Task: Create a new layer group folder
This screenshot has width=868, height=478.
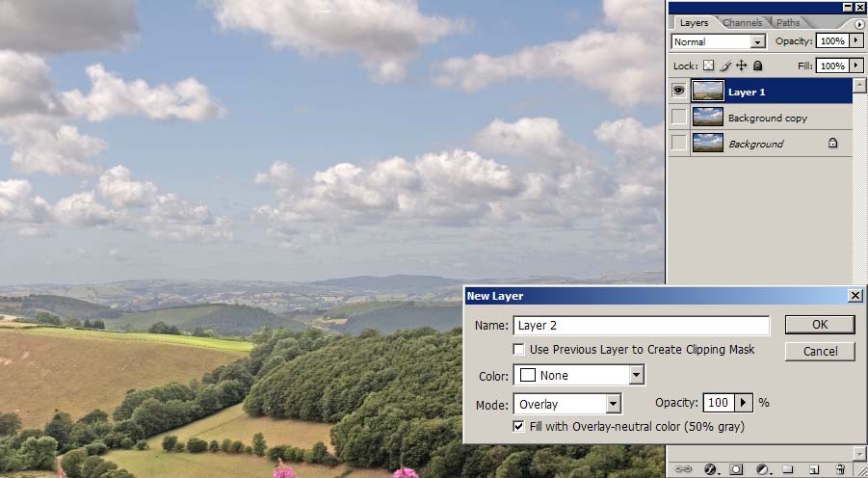Action: pos(788,469)
